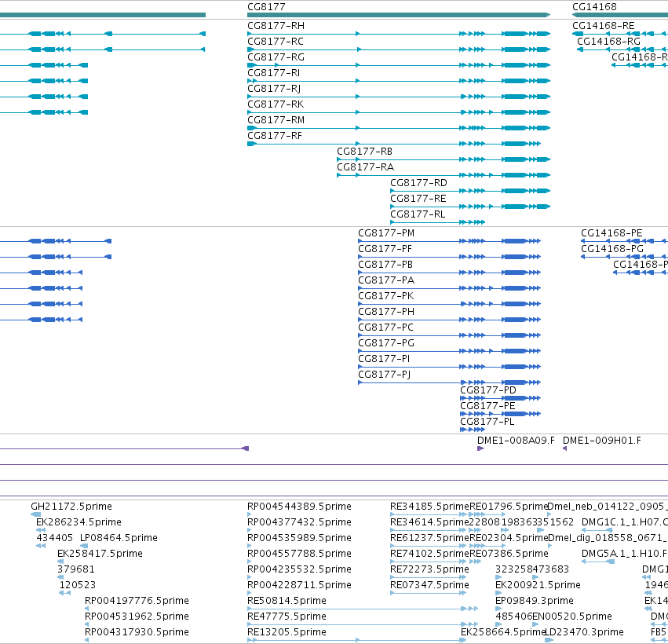This screenshot has height=644, width=668.
Task: Select EST LP08464.5prime
Action: pos(119,538)
